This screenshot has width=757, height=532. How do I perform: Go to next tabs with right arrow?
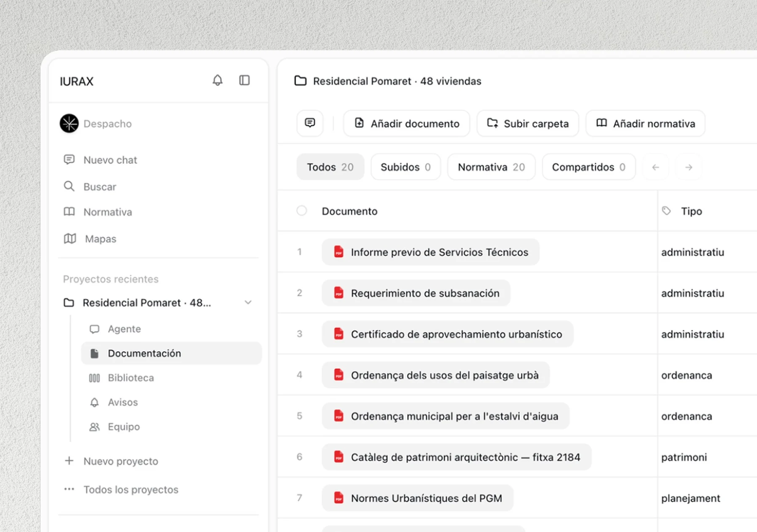[x=688, y=167]
